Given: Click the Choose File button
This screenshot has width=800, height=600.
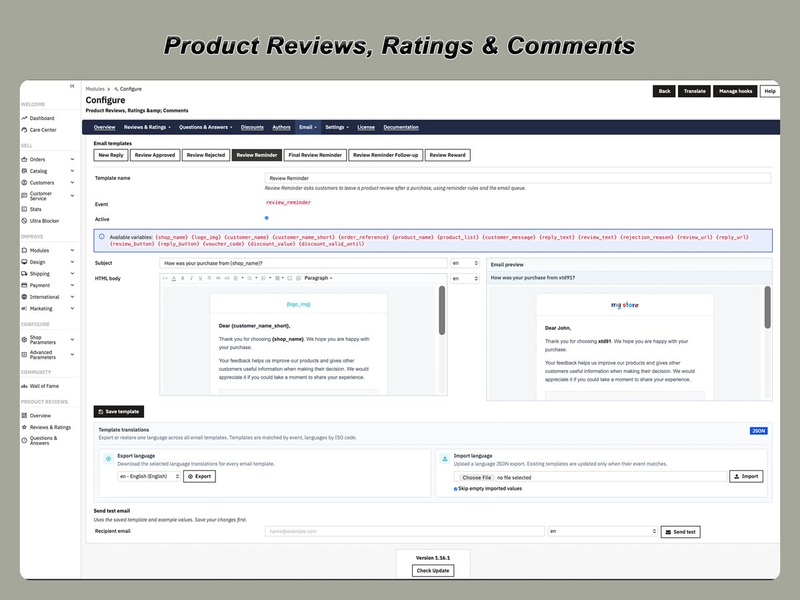Looking at the screenshot, I should (x=477, y=478).
